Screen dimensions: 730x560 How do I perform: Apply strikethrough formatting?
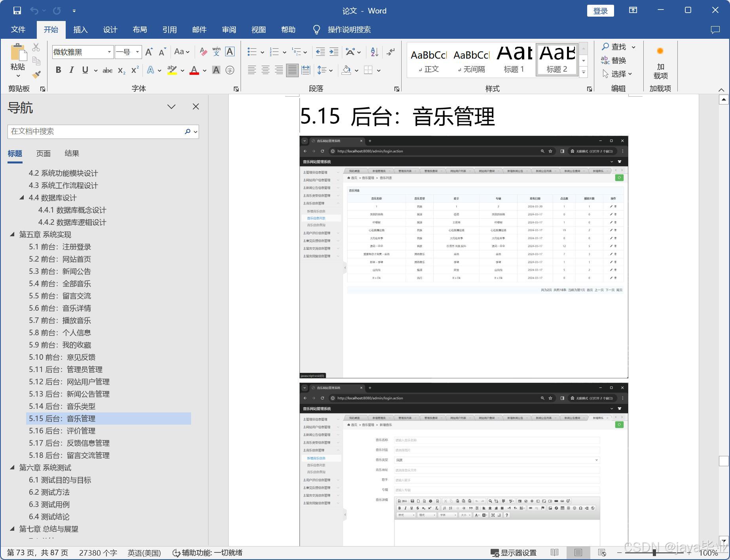tap(107, 70)
